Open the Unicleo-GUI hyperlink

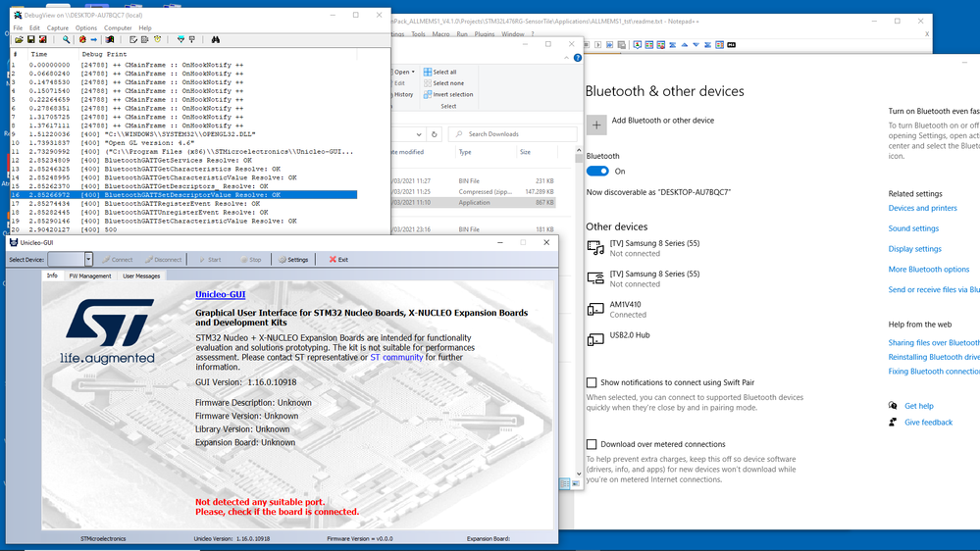point(220,294)
